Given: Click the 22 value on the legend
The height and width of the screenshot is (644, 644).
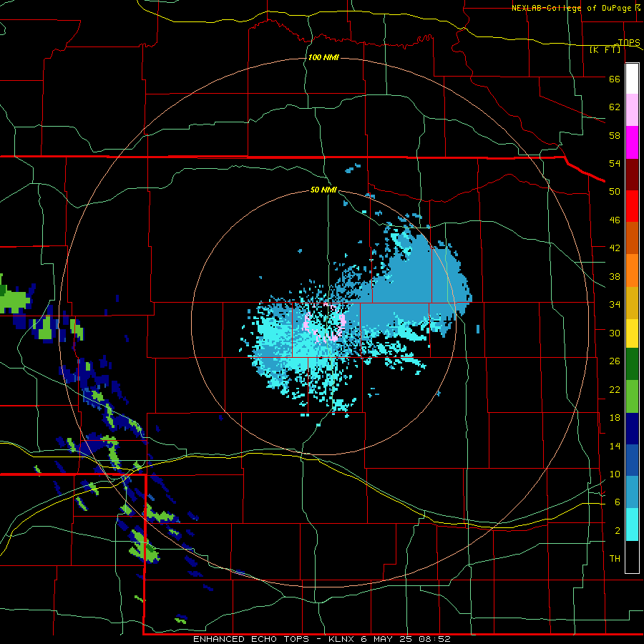Looking at the screenshot, I should coord(615,389).
